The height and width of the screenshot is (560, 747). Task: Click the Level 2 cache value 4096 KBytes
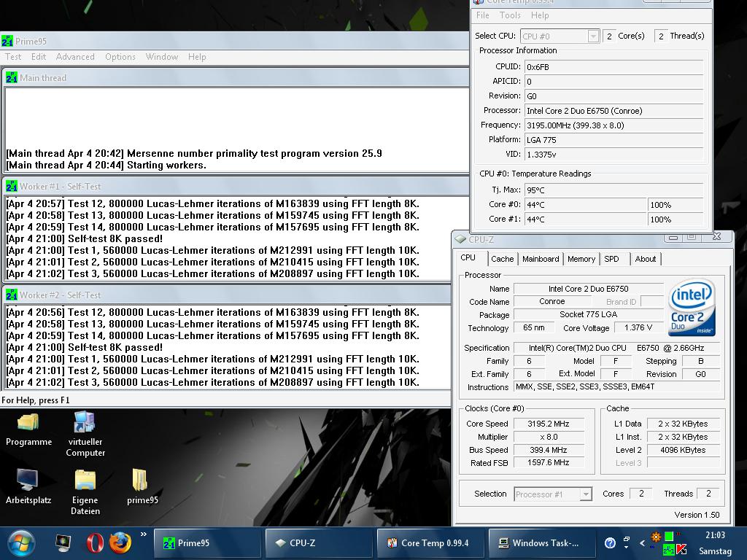683,450
